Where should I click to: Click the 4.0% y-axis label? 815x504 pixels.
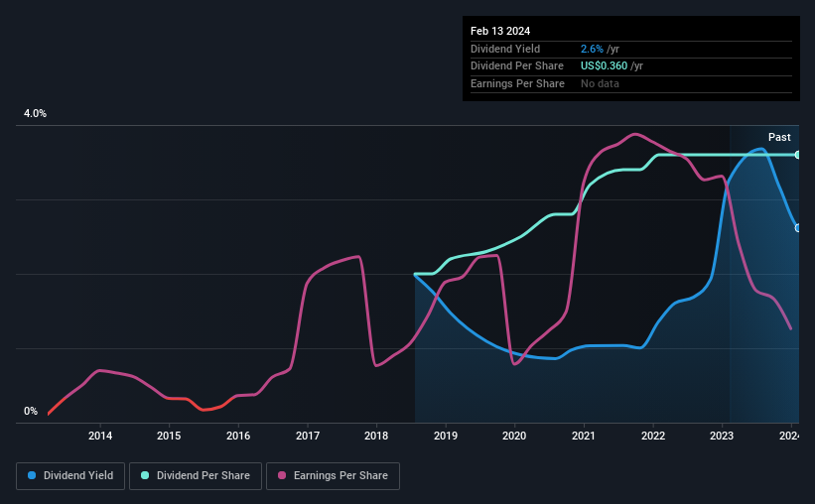pos(35,113)
